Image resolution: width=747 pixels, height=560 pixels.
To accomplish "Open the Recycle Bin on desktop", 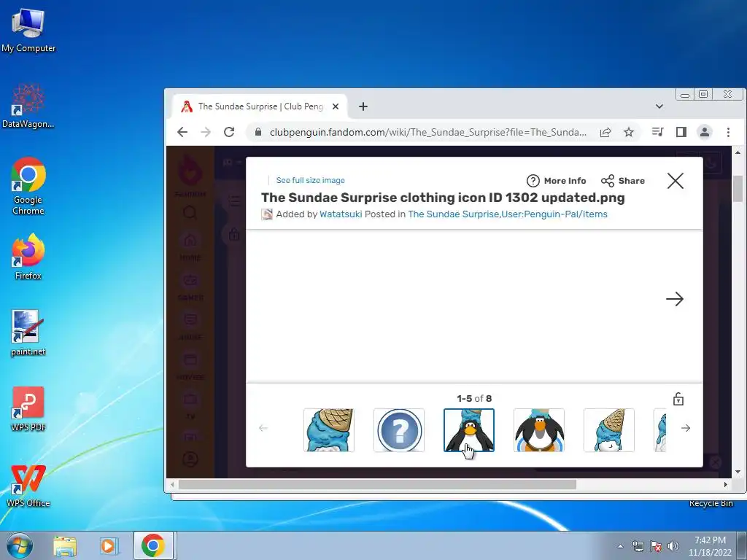I will (711, 503).
